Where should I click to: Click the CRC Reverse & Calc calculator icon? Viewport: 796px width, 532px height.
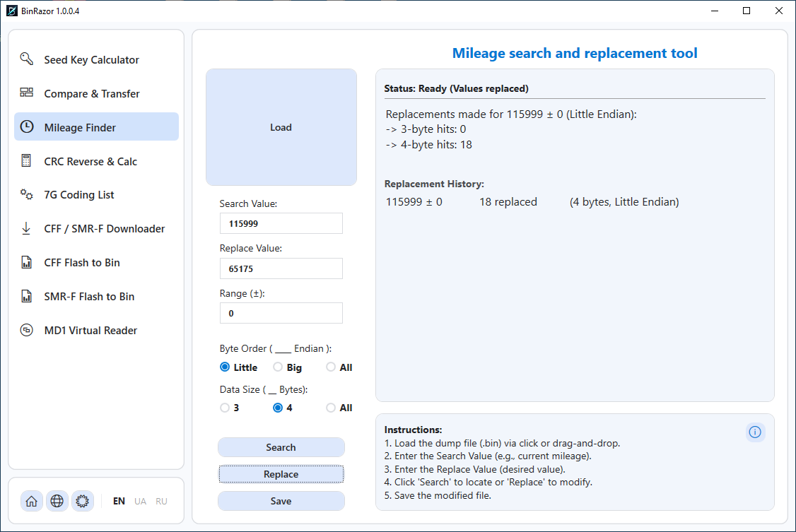[x=26, y=161]
